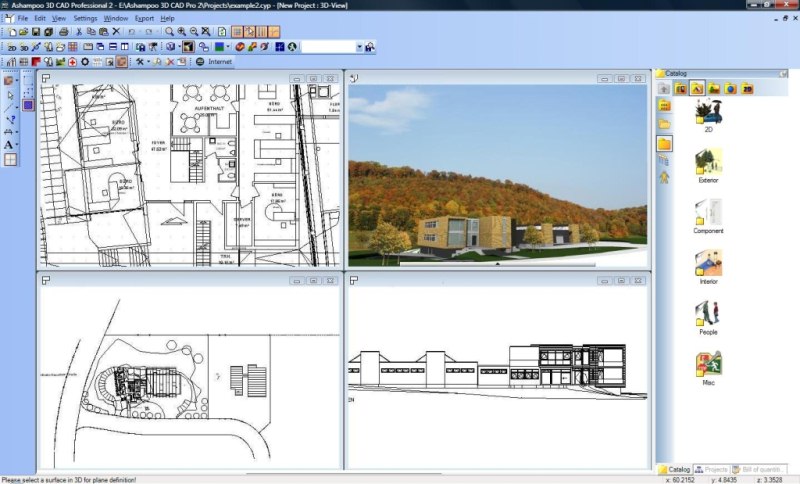Click the scissors cut icon
Image resolution: width=800 pixels, height=484 pixels.
(x=79, y=32)
